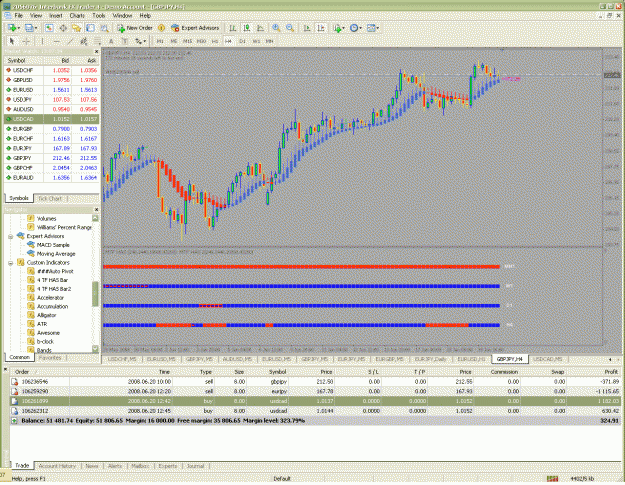Select the arrows drawing tool
625x485 pixels.
(x=138, y=41)
